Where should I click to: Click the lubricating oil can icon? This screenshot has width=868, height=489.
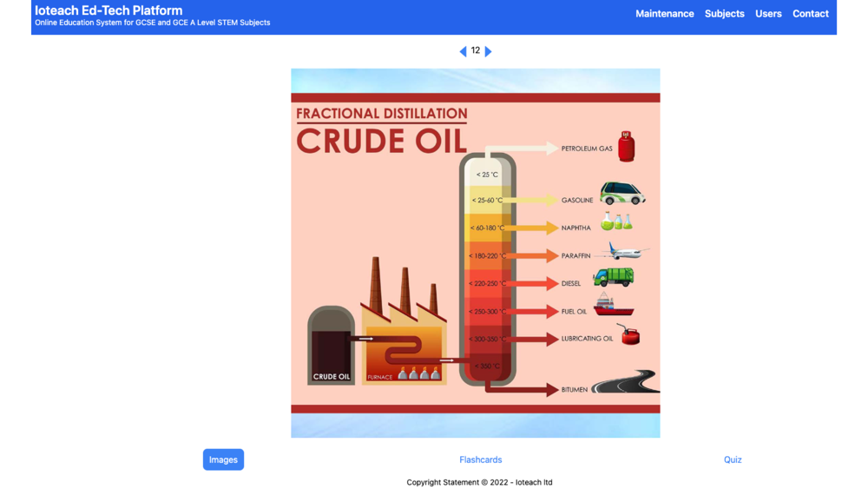(629, 334)
